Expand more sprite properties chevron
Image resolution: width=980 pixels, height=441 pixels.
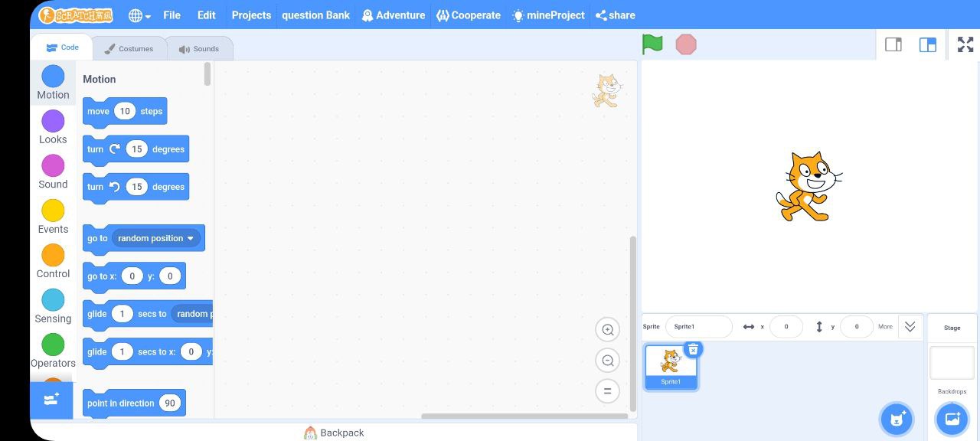910,326
